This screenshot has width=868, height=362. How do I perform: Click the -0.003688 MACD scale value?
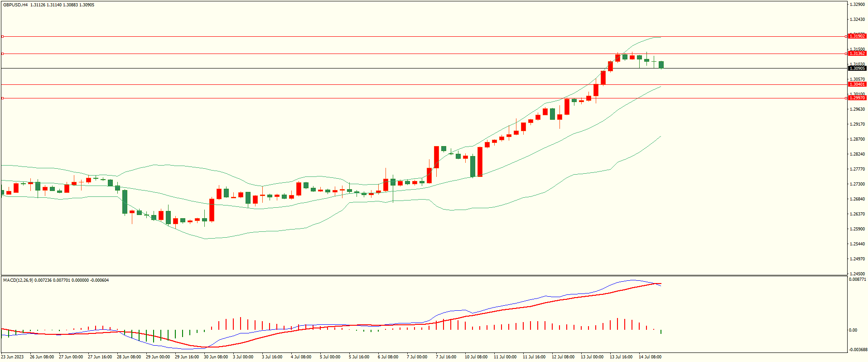coord(858,350)
